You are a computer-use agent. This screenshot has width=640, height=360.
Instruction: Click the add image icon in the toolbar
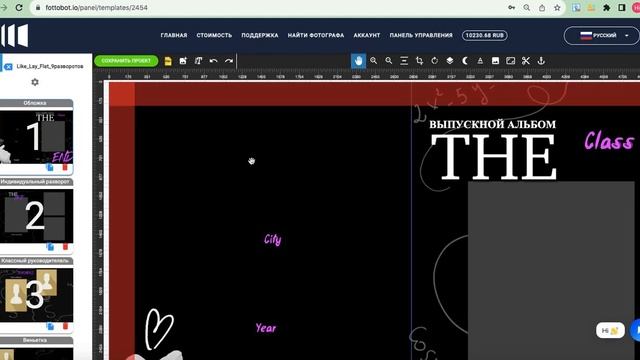183,61
